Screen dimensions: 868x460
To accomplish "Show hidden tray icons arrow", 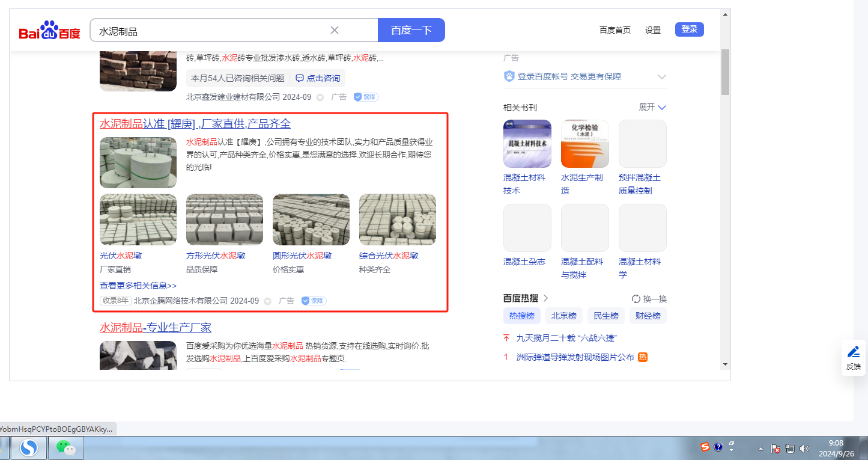I will [761, 449].
